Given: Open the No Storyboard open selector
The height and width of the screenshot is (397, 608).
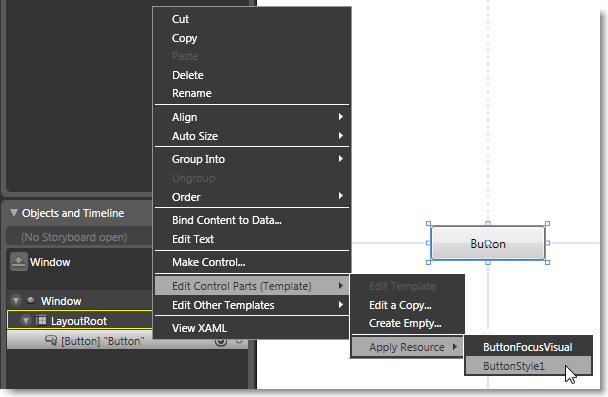Looking at the screenshot, I should coord(79,237).
